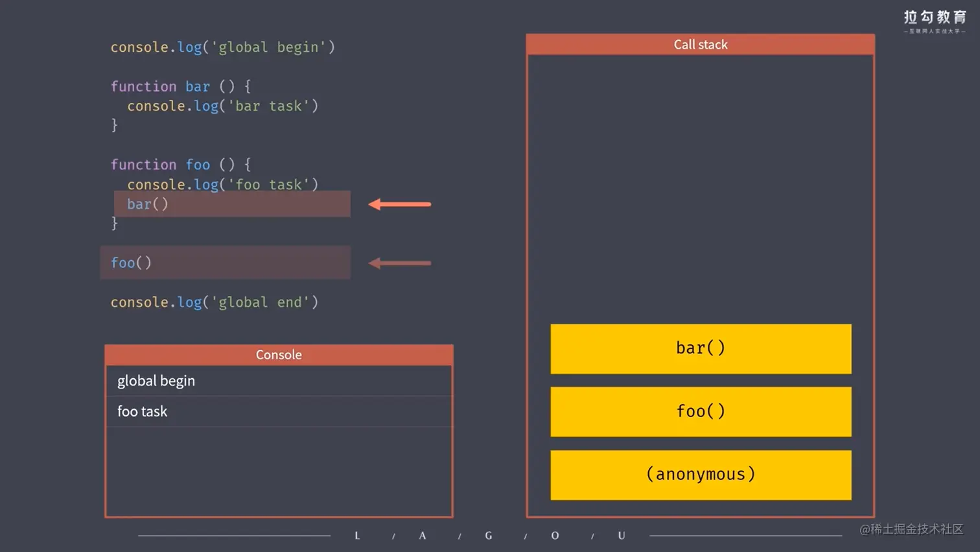Screen dimensions: 980x552
Task: Click the 'function foo () {' declaration line
Action: 180,165
